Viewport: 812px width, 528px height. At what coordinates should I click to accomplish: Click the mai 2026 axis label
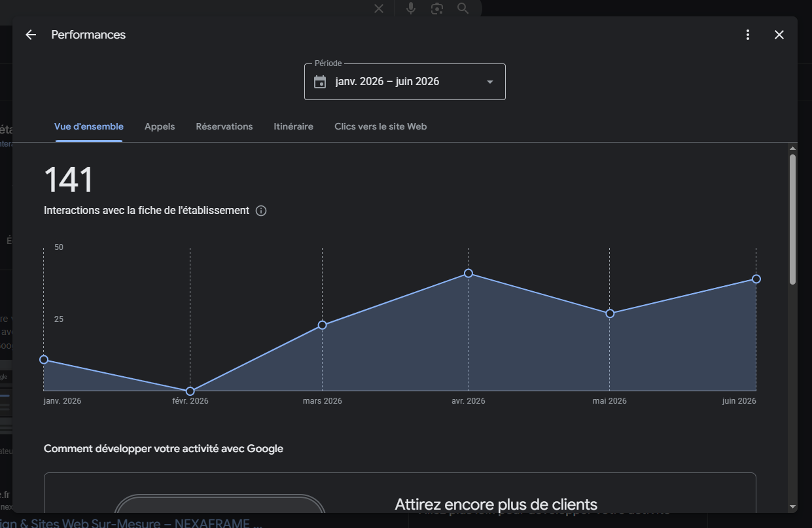[610, 401]
